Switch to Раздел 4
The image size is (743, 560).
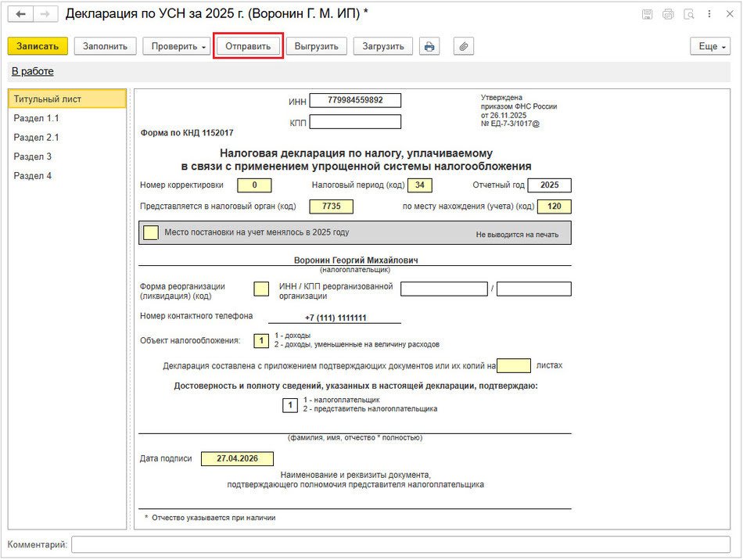[x=67, y=176]
